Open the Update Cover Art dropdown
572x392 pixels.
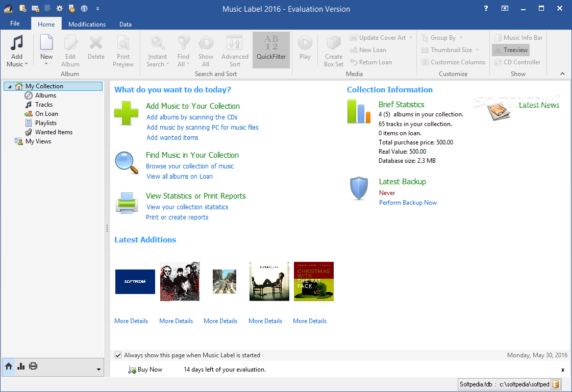click(x=411, y=38)
